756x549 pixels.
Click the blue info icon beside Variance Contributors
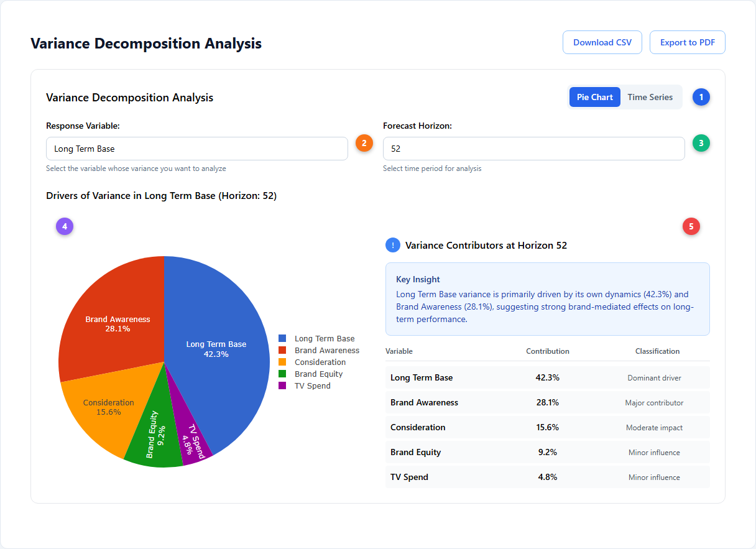tap(393, 245)
